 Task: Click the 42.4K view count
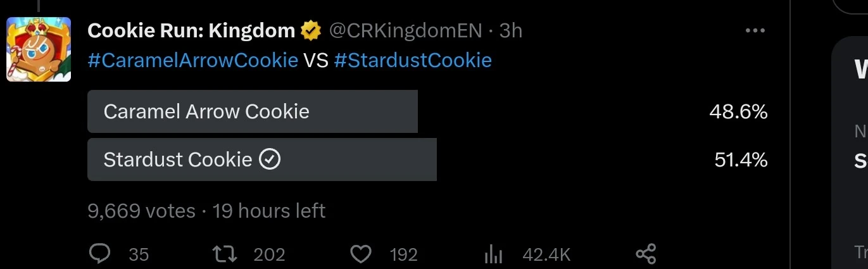click(x=546, y=254)
